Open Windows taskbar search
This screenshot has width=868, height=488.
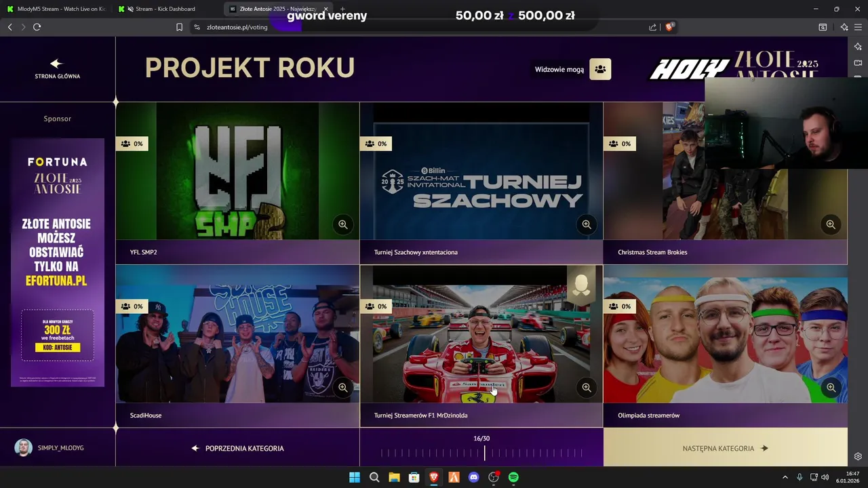pos(374,477)
